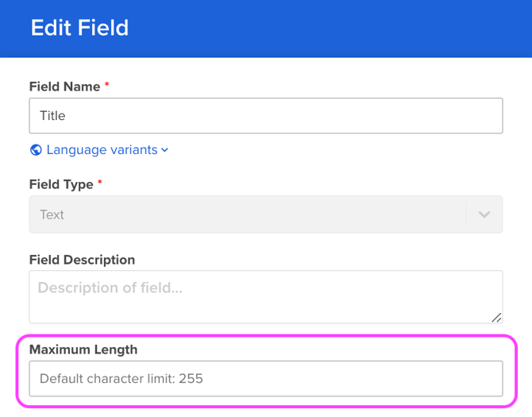The height and width of the screenshot is (417, 532).
Task: Click the globe icon beside Language variants
Action: click(x=36, y=150)
